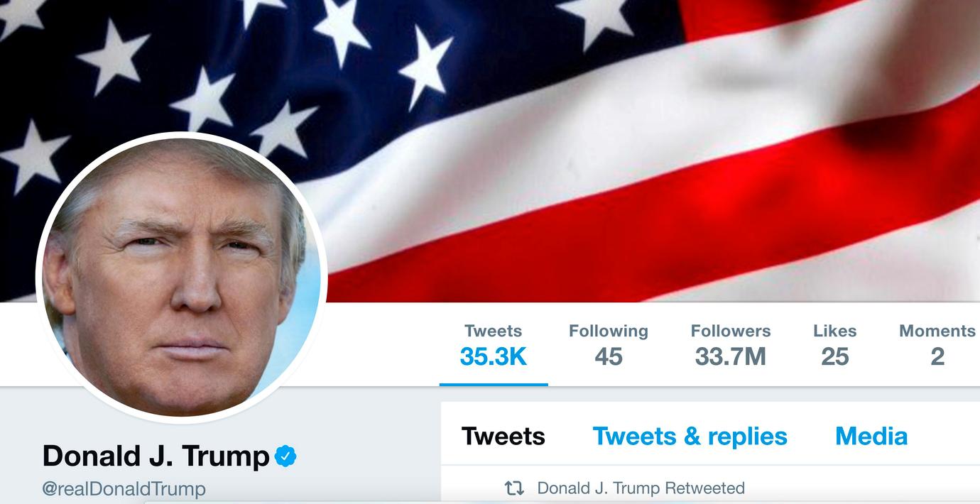This screenshot has width=980, height=504.
Task: Click the American flag header banner
Action: [x=490, y=150]
